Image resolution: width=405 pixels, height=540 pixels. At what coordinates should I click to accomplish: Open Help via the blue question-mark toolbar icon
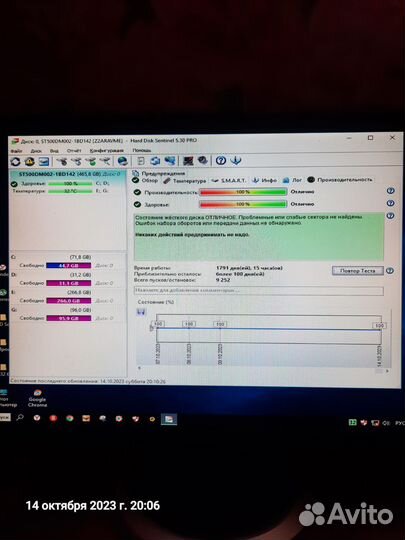pyautogui.click(x=221, y=160)
